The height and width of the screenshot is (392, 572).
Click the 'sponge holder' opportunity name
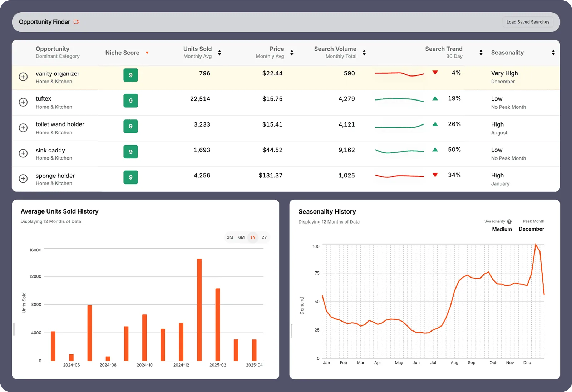tap(55, 176)
